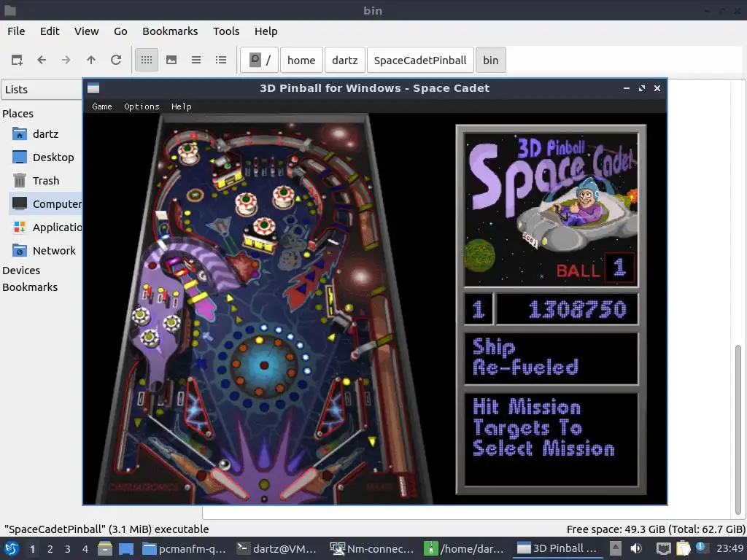
Task: Navigate to home in path bar
Action: [x=301, y=60]
